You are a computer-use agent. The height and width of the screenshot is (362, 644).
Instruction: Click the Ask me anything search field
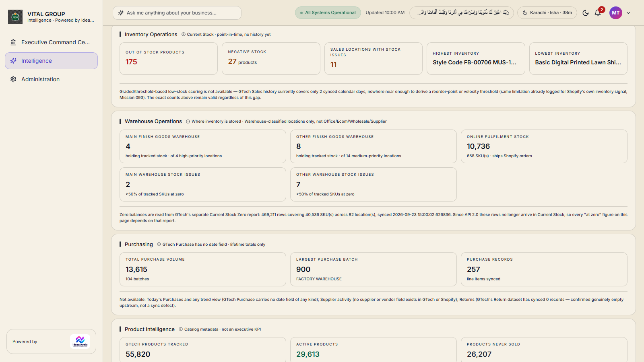click(177, 13)
